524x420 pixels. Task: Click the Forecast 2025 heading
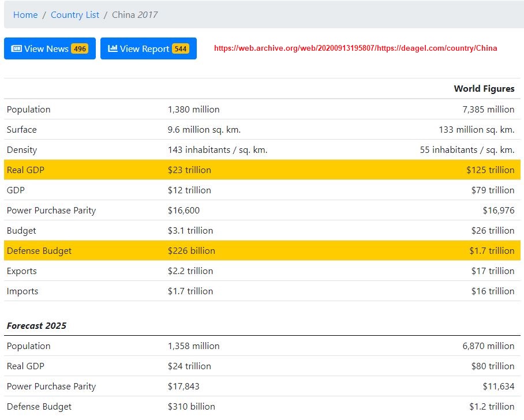coord(36,326)
